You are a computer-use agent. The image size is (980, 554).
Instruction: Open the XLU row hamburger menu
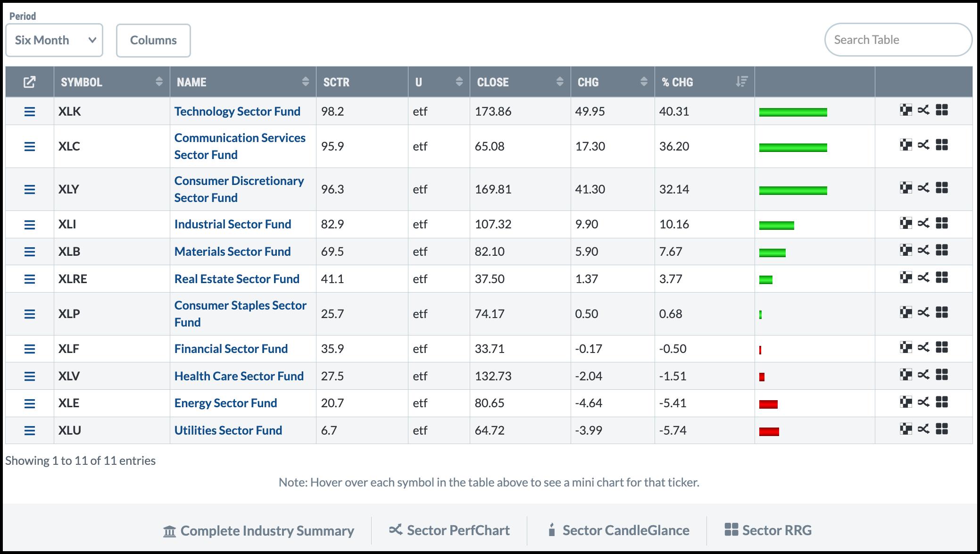(29, 430)
